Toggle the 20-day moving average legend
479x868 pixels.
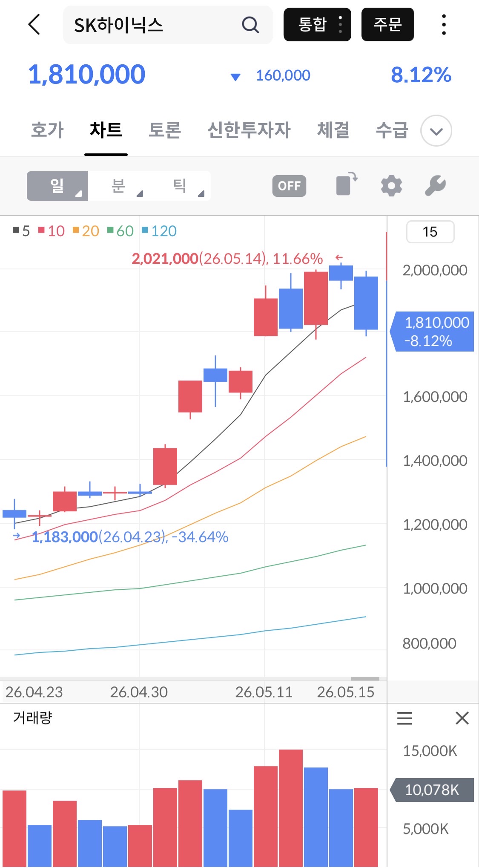click(86, 231)
